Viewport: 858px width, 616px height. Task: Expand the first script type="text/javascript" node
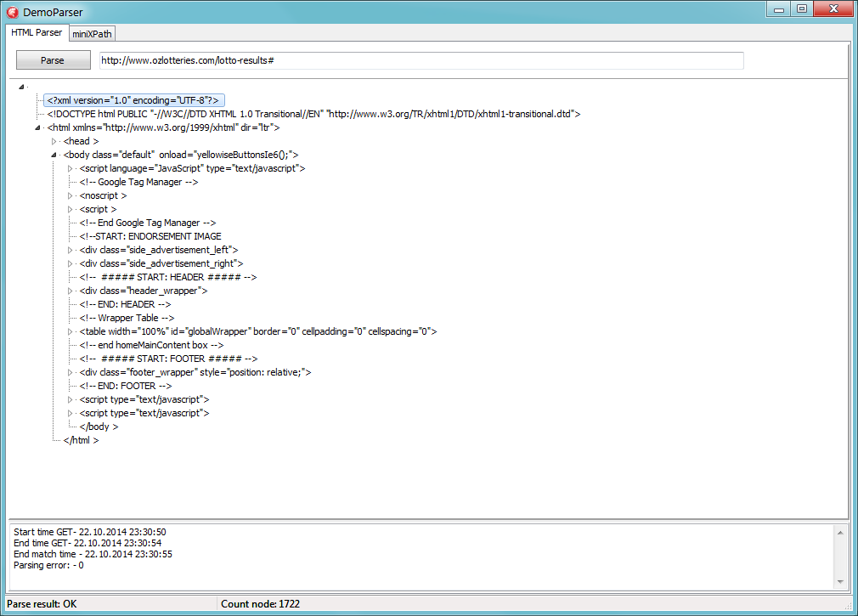point(70,399)
